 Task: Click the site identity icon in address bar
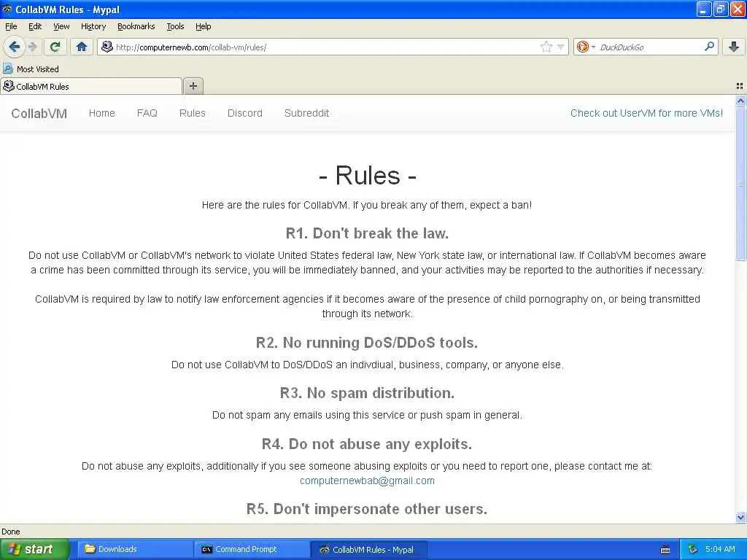pyautogui.click(x=107, y=47)
